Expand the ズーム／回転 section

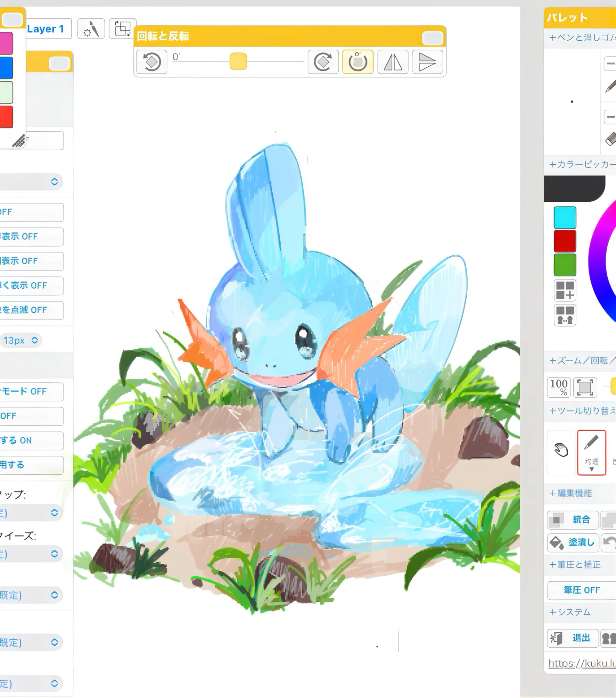click(x=582, y=361)
